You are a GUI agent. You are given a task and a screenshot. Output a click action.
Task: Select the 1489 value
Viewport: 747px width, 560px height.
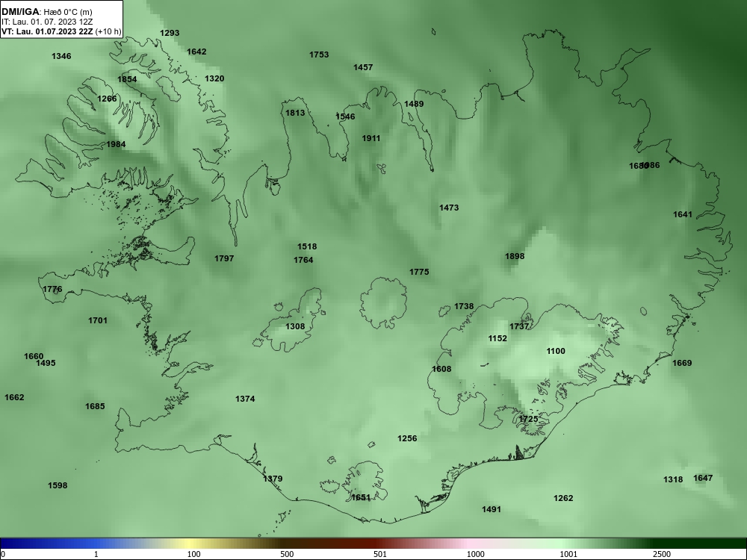click(x=414, y=104)
